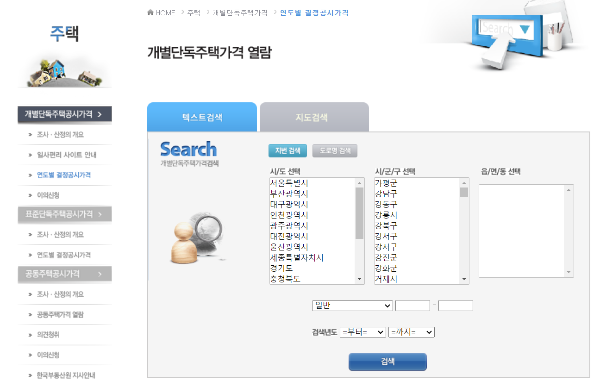Select the 지번 검색 mode button
Image resolution: width=600 pixels, height=381 pixels.
point(288,151)
